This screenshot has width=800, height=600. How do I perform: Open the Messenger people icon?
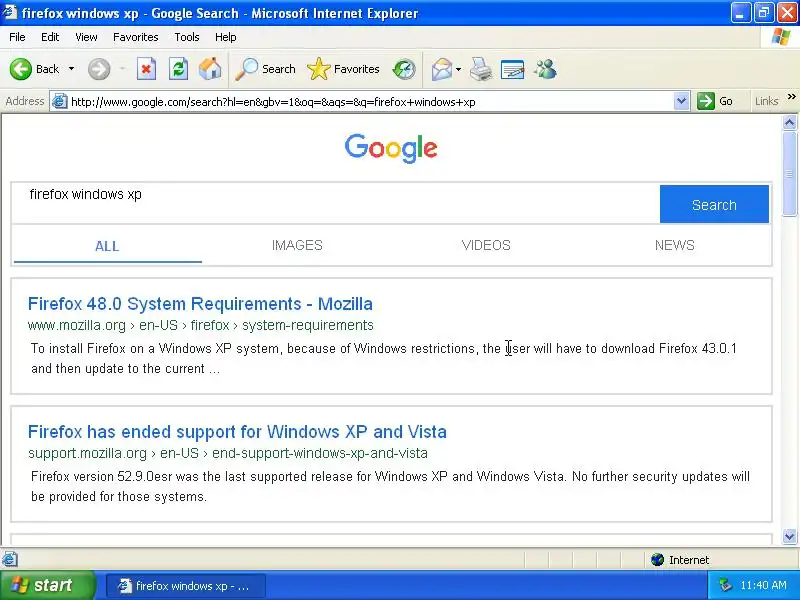pyautogui.click(x=545, y=69)
